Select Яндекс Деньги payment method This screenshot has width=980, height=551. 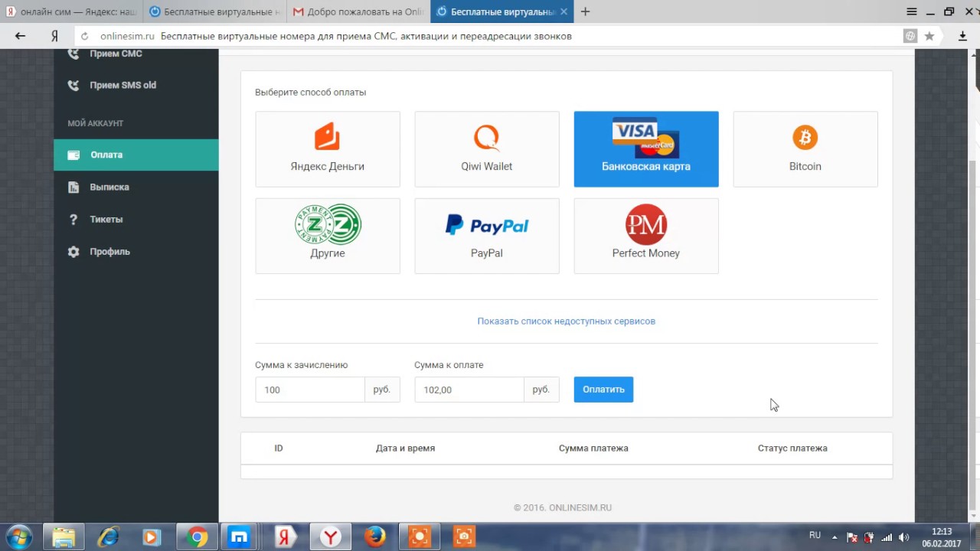click(328, 149)
